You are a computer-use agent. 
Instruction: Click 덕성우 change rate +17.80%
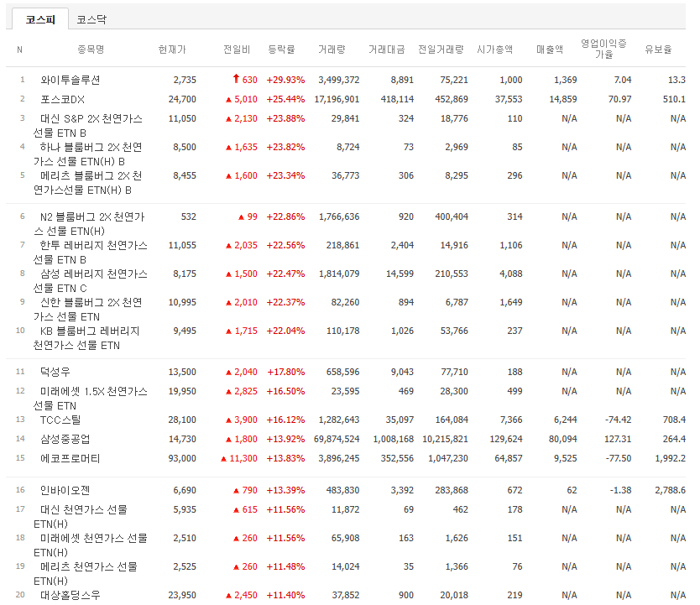286,372
